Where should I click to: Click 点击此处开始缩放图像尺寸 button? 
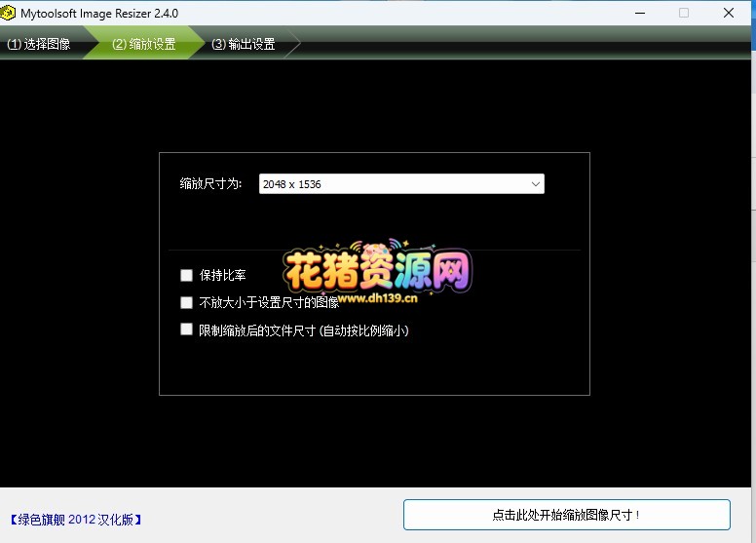(x=567, y=515)
